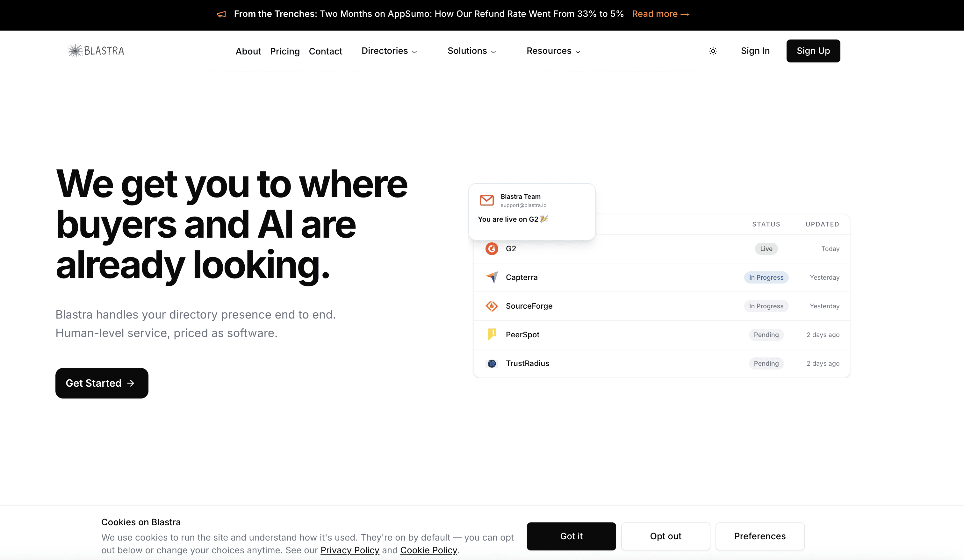Click the SourceForge directory name
Viewport: 964px width, 560px height.
tap(529, 306)
